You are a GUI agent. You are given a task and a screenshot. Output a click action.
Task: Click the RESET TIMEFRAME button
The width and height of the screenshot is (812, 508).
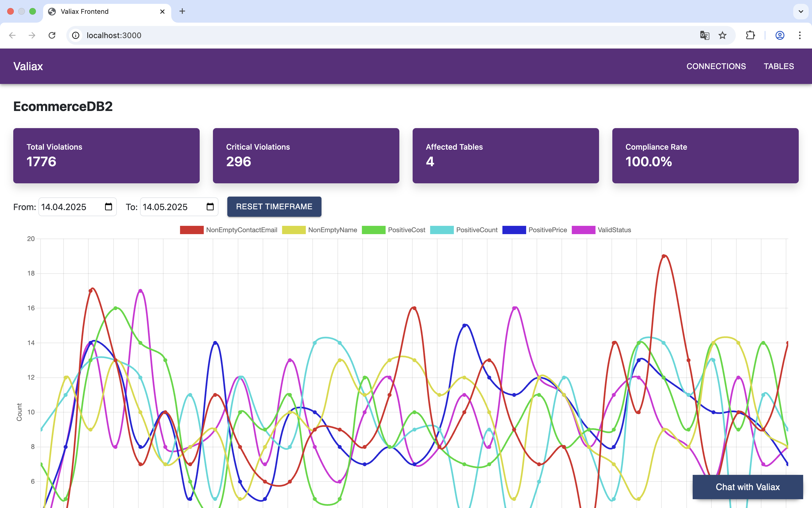click(274, 207)
